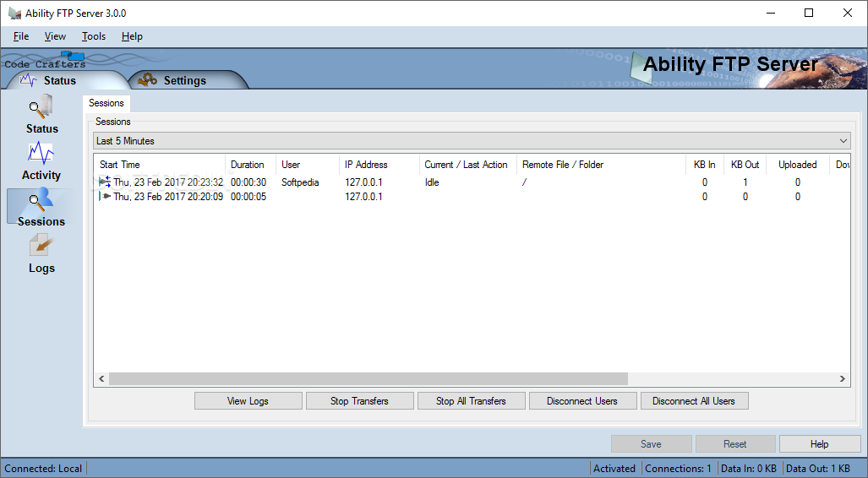
Task: Click the Data Out: 1 KB status entry
Action: [817, 469]
